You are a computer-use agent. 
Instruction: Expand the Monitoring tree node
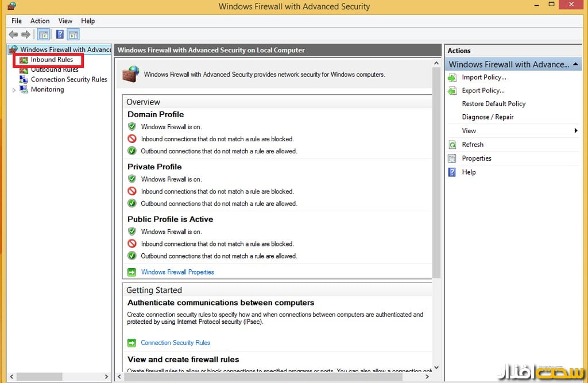(x=14, y=90)
